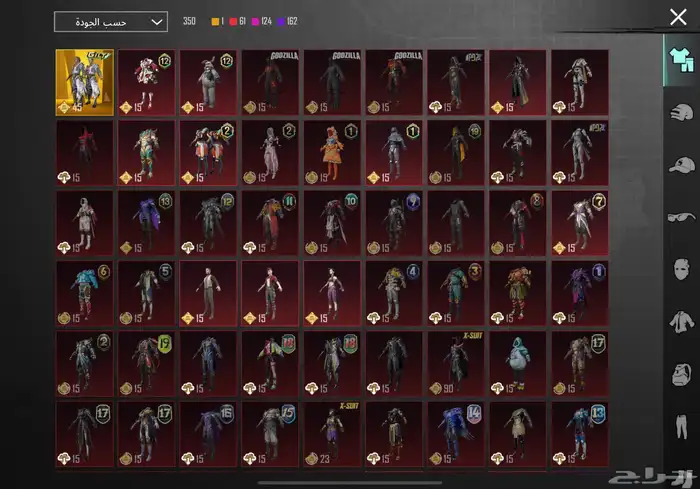Filter by the purple rarity swatch showing 162
Screen dimensions: 700x489
(285, 21)
